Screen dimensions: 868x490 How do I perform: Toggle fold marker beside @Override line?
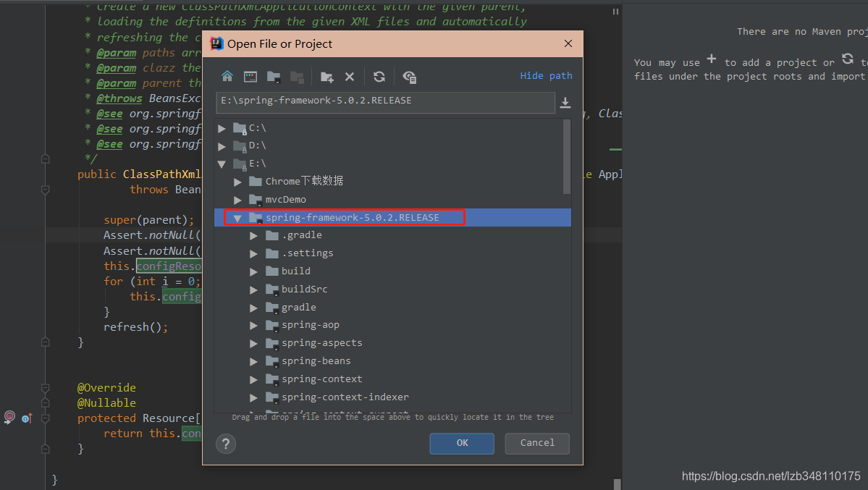46,388
